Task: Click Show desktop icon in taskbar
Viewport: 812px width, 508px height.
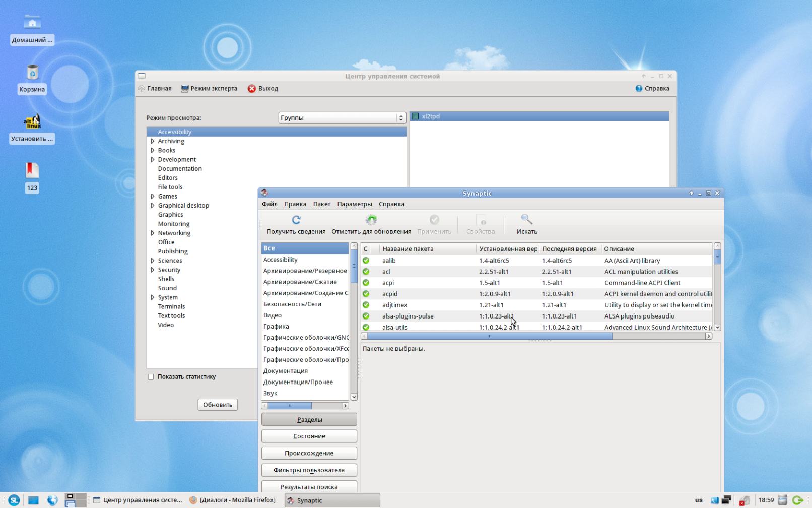Action: pos(33,500)
